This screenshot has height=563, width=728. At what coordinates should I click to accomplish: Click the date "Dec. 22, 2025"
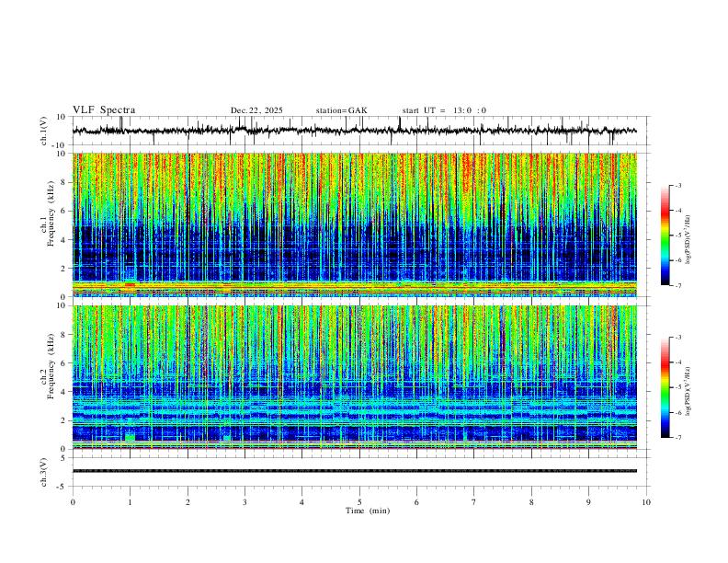pyautogui.click(x=256, y=110)
